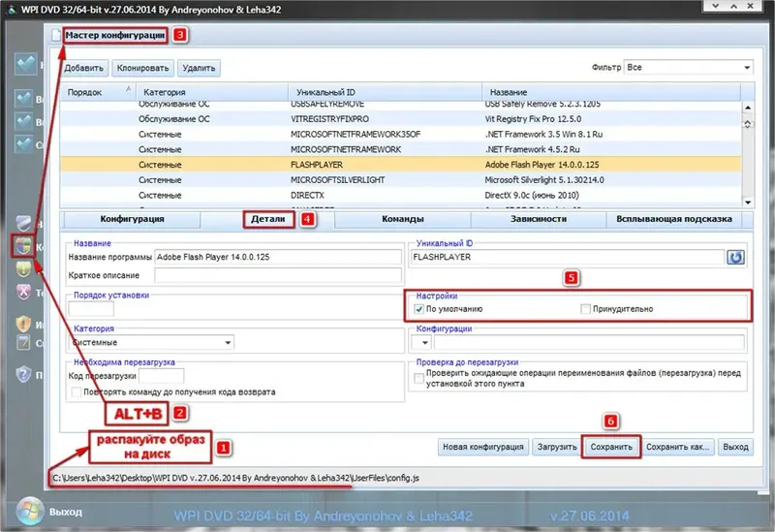Expand the Категория combo box Системные
This screenshot has width=775, height=532.
pyautogui.click(x=151, y=342)
